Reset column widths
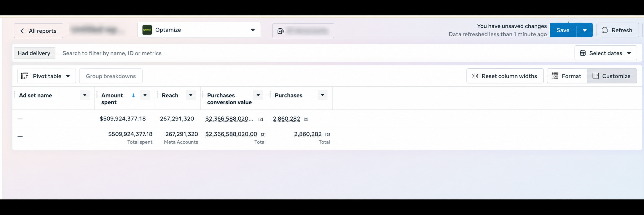 pos(505,76)
